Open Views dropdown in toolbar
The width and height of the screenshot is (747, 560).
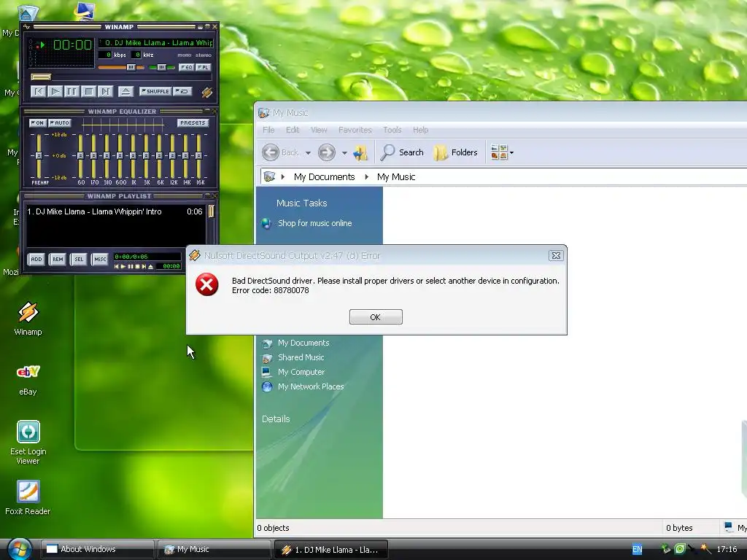click(x=502, y=152)
